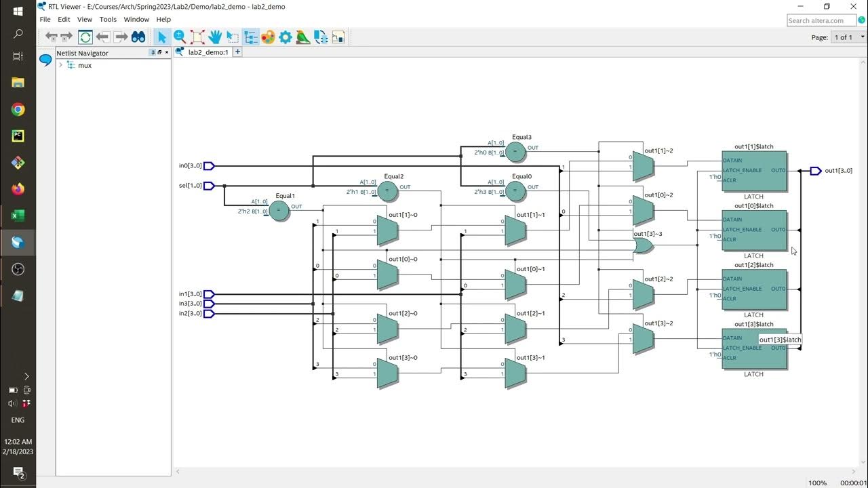This screenshot has height=488, width=868.
Task: Click the sel[1..0] input pin
Action: coord(209,186)
